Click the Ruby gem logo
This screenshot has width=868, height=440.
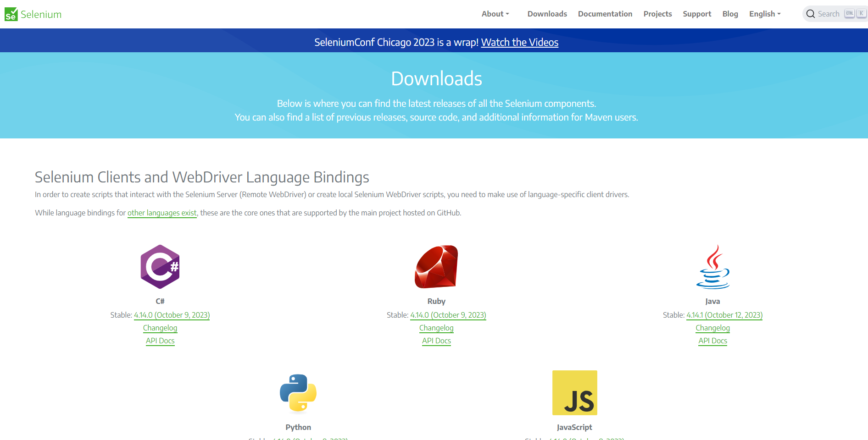(436, 267)
